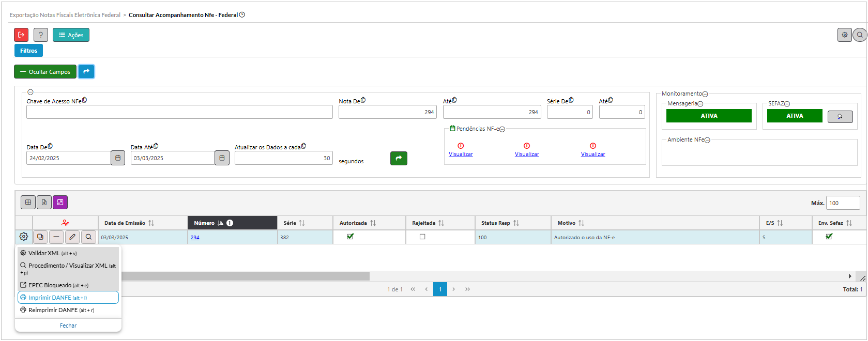Choose Validar XML menu option

[x=52, y=253]
